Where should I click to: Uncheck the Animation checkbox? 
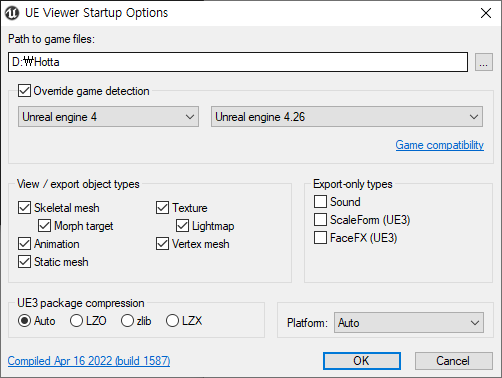pos(24,244)
